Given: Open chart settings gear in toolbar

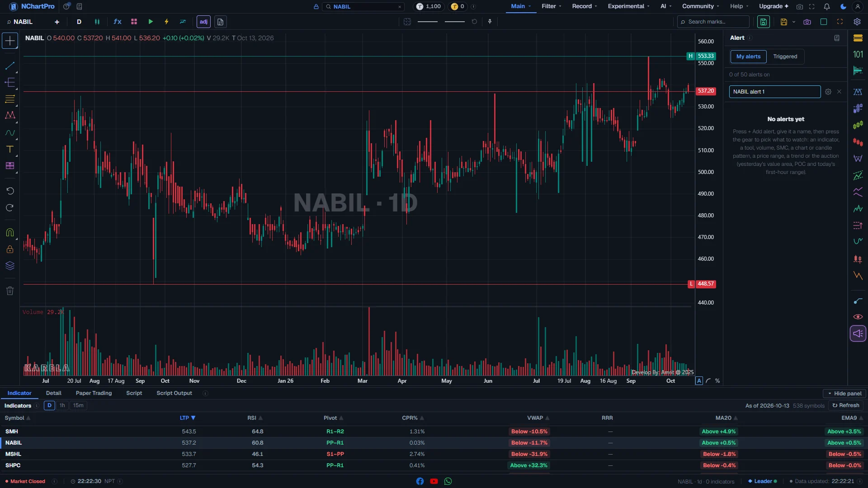Looking at the screenshot, I should [857, 22].
